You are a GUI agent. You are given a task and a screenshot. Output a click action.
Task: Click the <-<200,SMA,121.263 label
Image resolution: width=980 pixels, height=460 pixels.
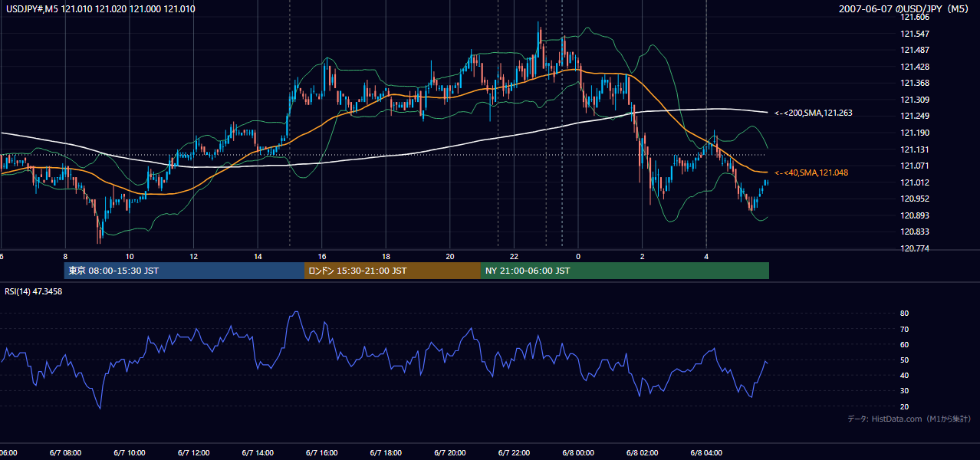point(814,113)
